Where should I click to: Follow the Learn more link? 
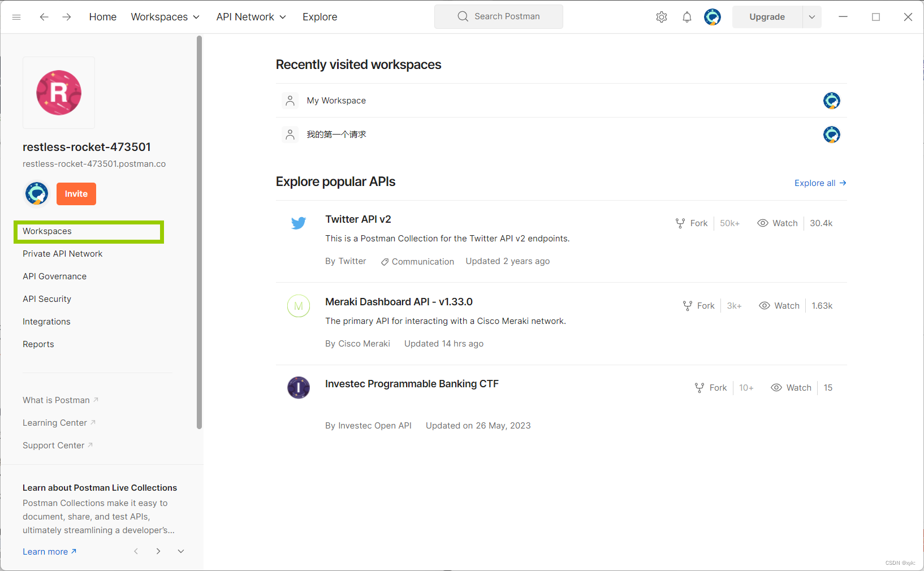point(50,552)
